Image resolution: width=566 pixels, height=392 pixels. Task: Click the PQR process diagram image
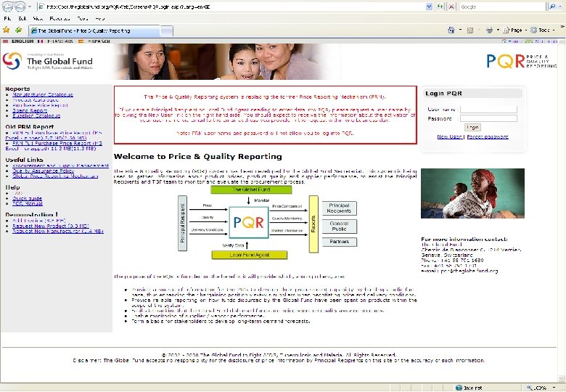point(267,223)
